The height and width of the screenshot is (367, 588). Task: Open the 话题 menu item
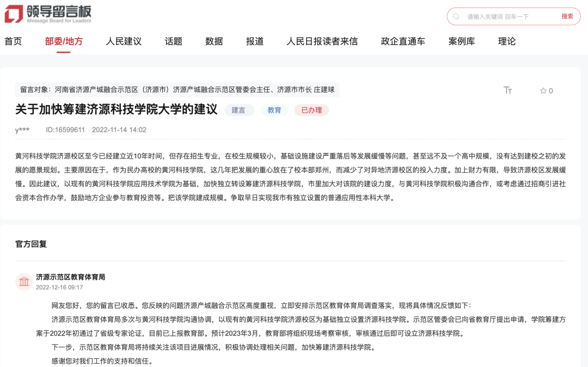173,41
